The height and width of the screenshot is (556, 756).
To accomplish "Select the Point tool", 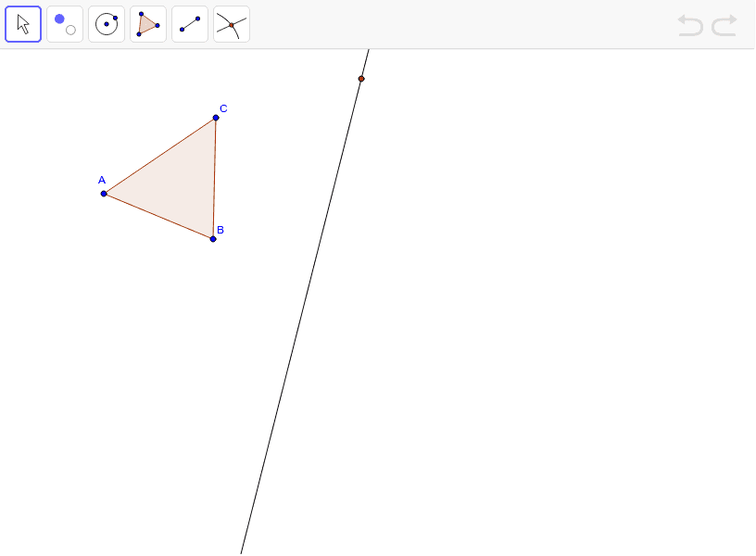I will coord(65,24).
